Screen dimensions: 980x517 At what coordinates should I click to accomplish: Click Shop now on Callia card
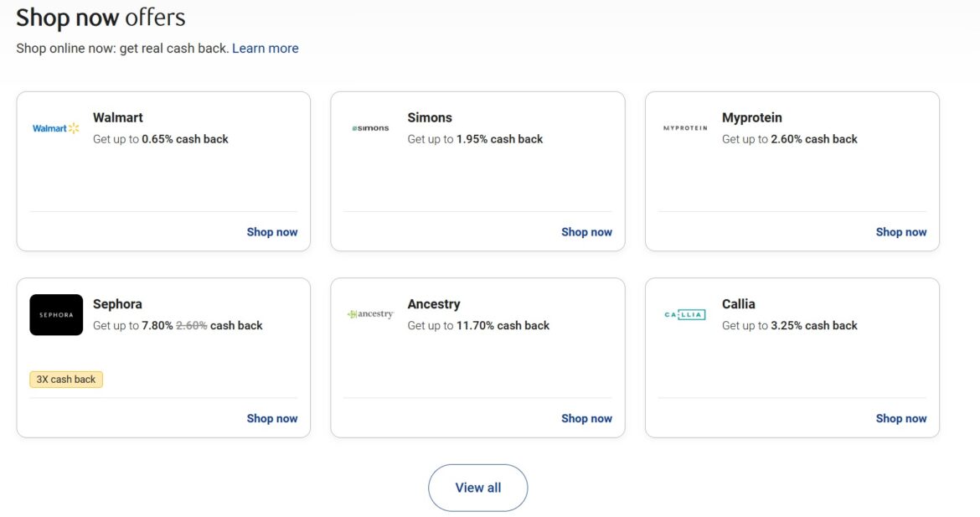pyautogui.click(x=900, y=418)
